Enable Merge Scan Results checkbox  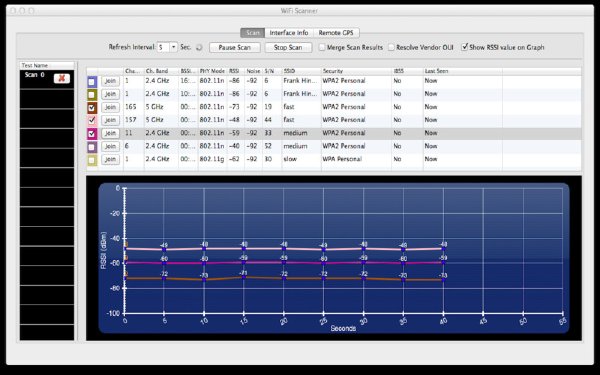pos(322,47)
